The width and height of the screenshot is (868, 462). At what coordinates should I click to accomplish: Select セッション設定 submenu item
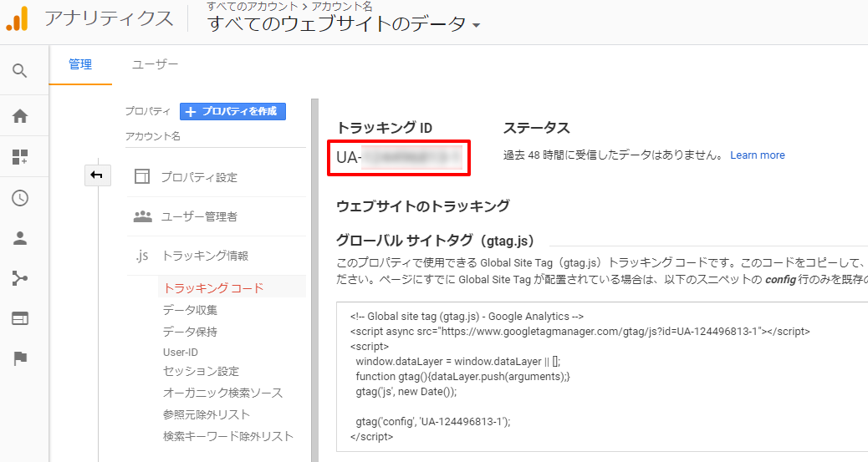(201, 371)
